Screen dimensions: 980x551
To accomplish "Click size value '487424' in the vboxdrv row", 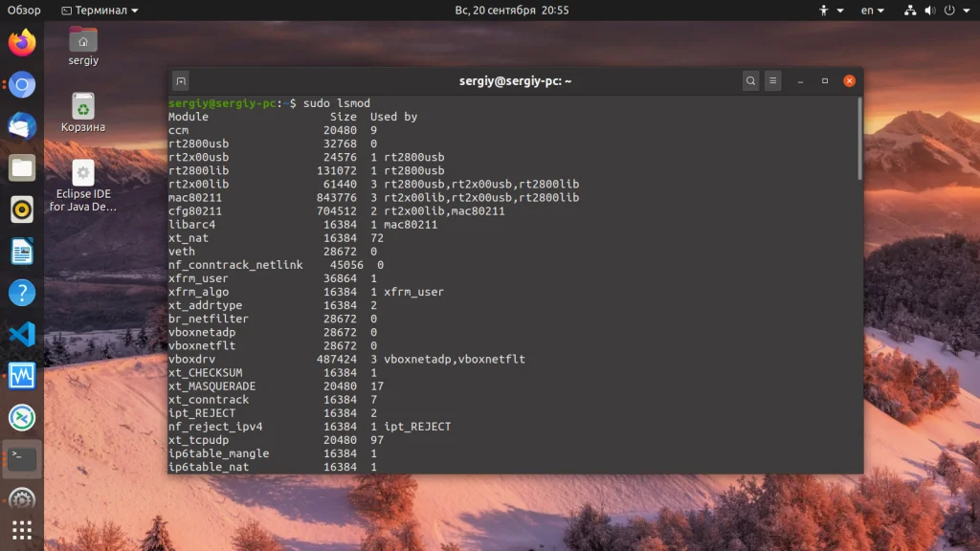I will [337, 360].
